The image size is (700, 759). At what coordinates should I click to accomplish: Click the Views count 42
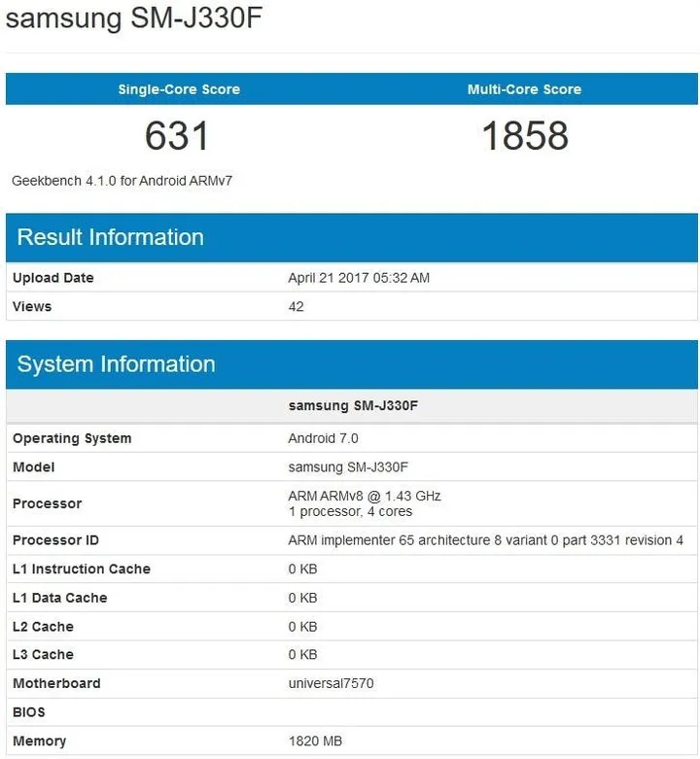pos(297,306)
